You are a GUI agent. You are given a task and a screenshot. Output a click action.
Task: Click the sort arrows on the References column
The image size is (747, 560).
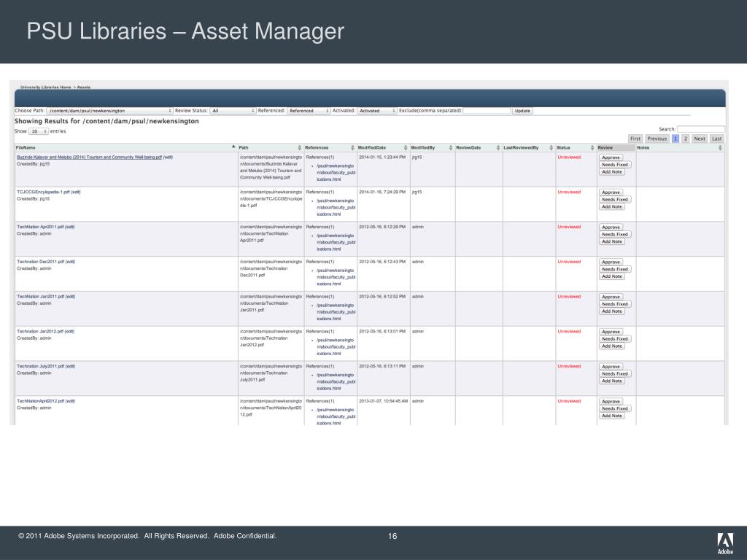click(x=352, y=147)
